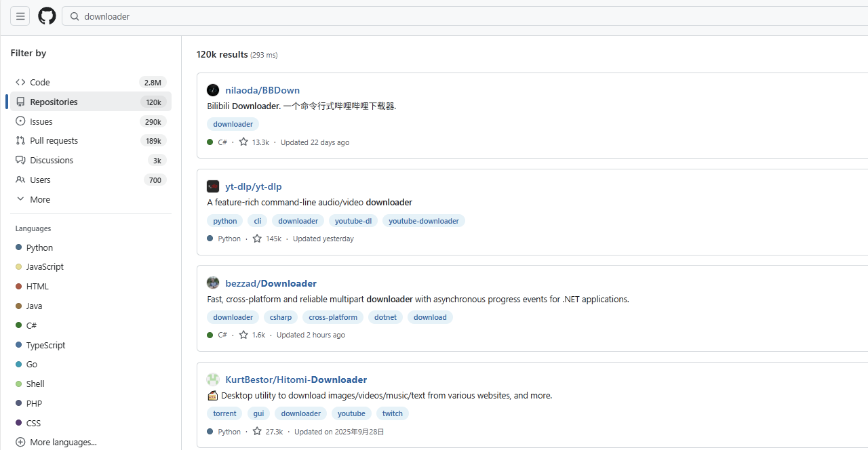The height and width of the screenshot is (450, 868).
Task: Click the KurtBestor avatar icon
Action: [x=213, y=380]
